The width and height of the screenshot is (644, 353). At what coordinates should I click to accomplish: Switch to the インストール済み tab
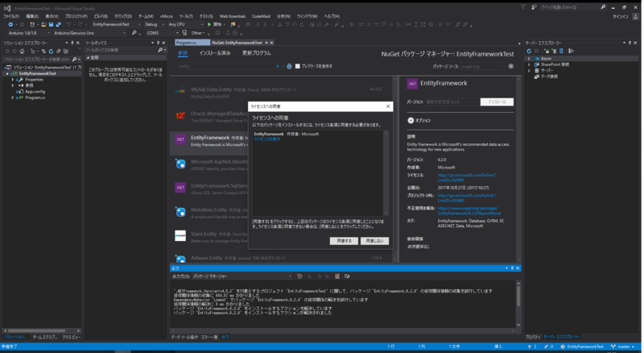click(215, 53)
